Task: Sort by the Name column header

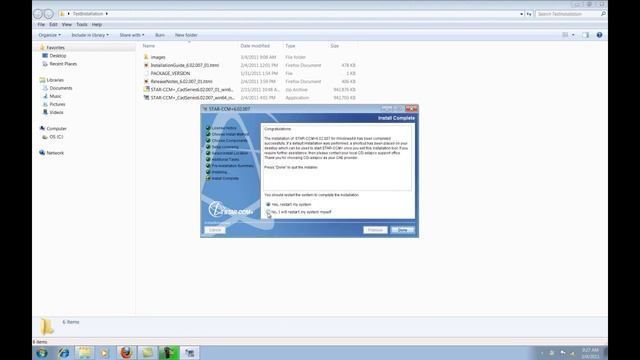Action: pos(149,46)
